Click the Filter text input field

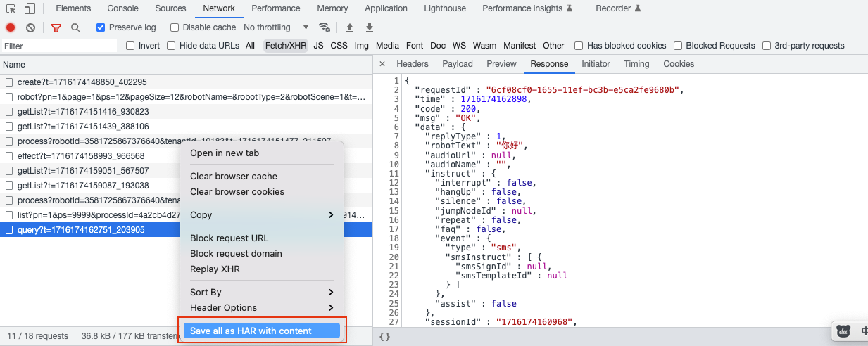coord(59,46)
